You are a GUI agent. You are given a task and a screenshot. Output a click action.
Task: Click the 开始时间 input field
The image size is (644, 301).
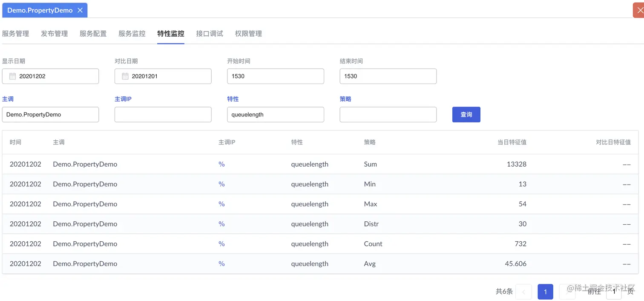[x=276, y=76]
